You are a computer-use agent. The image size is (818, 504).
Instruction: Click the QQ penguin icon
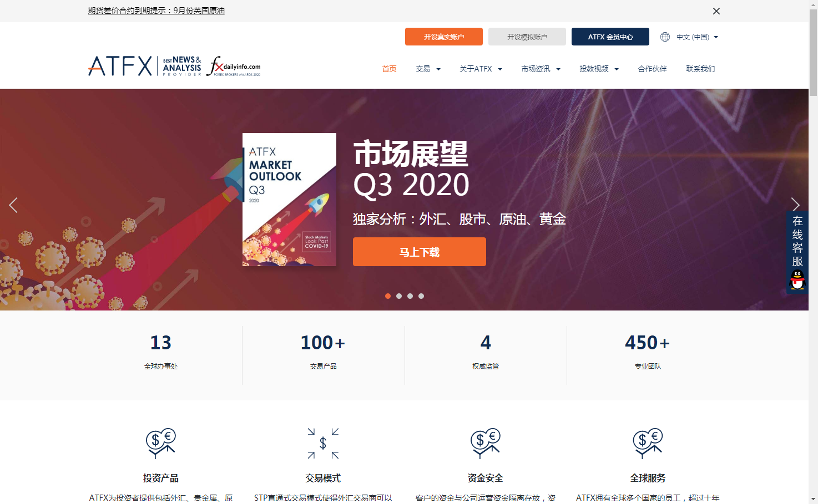pyautogui.click(x=797, y=280)
